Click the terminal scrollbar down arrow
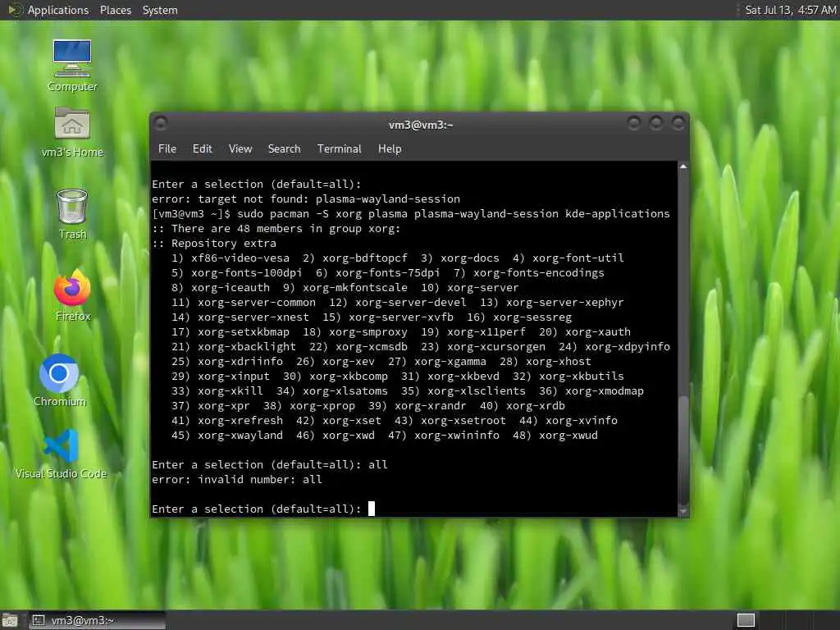The width and height of the screenshot is (840, 630). [x=683, y=512]
